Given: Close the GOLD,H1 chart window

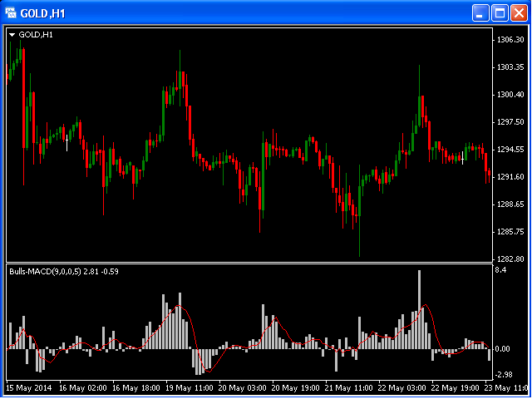Looking at the screenshot, I should (519, 13).
